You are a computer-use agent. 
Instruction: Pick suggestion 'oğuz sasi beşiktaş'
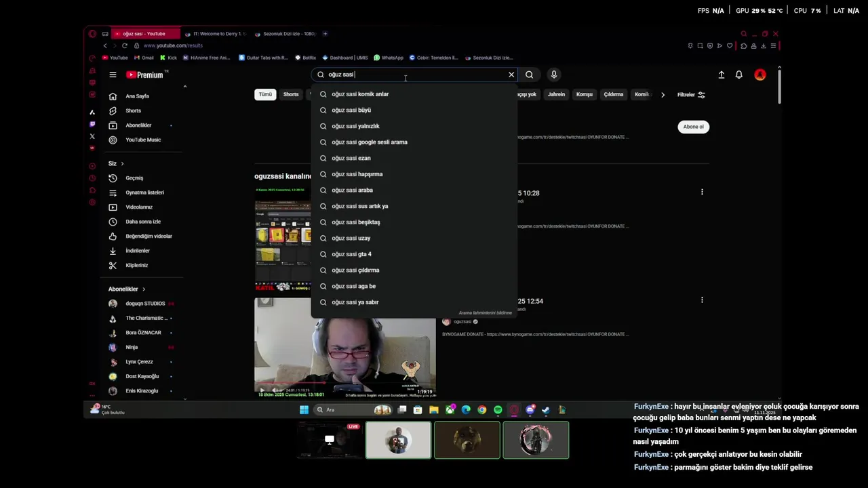tap(414, 222)
